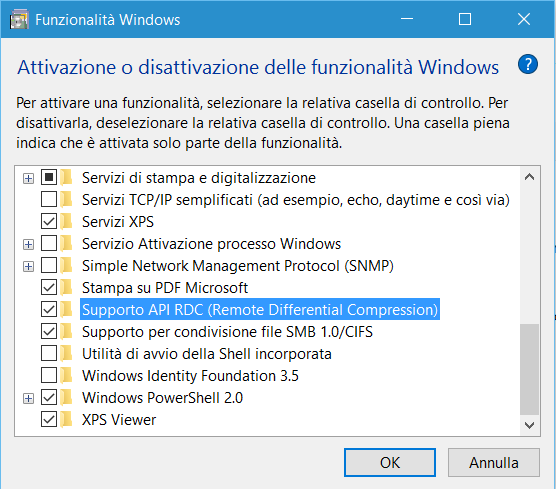Click folder icon beside Windows Identity Foundation 3.5

click(66, 375)
